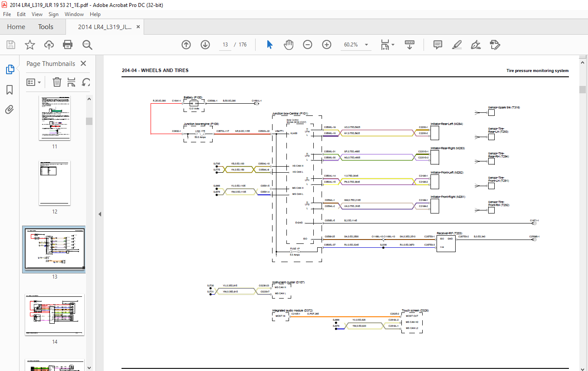Open Fill and Sign tool

click(476, 45)
